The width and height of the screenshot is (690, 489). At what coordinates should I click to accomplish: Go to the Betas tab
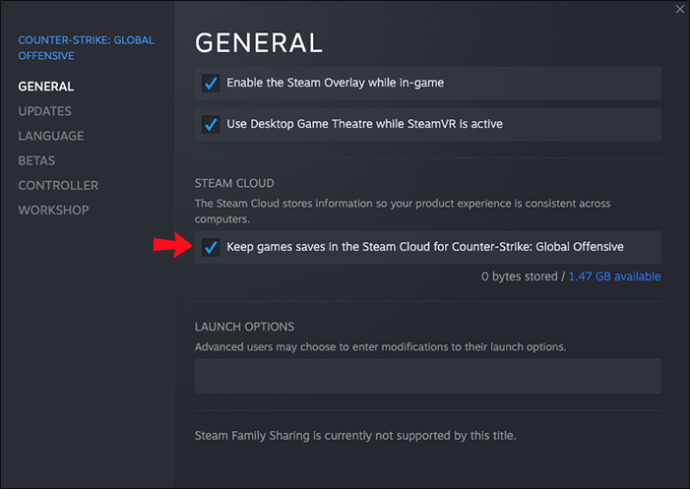click(36, 161)
